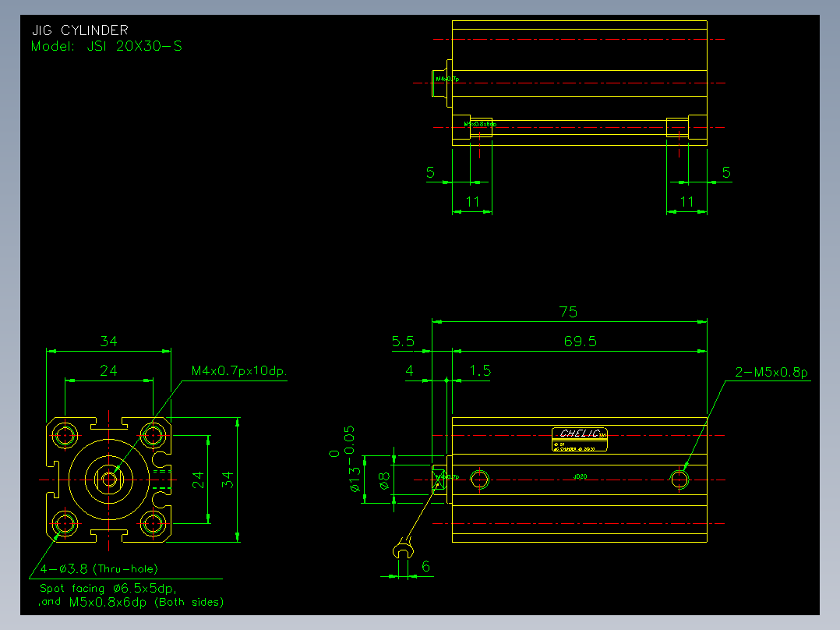Click the 'M4x0.7px10dp.' thread callout
This screenshot has height=630, width=840.
[239, 370]
